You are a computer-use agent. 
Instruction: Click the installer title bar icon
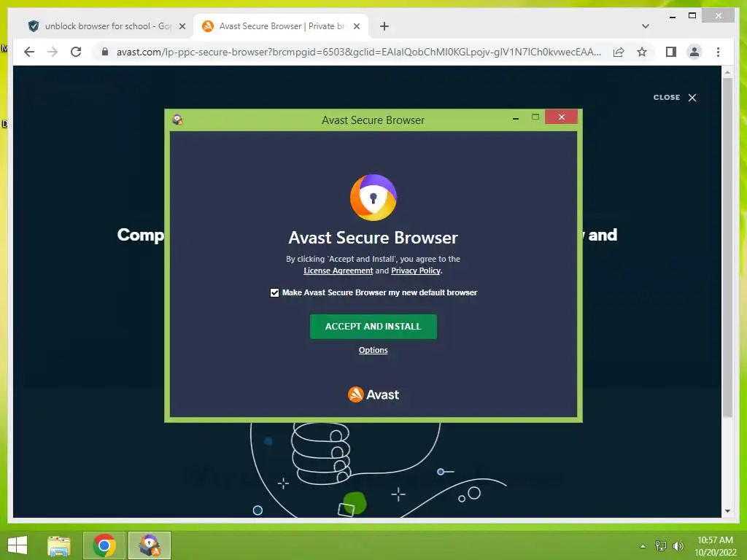pos(178,120)
